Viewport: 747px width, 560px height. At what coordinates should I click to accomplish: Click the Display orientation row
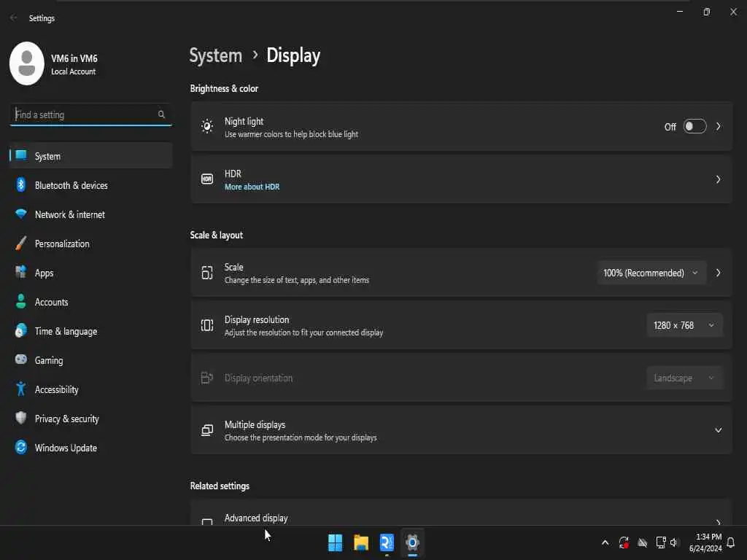tap(461, 378)
